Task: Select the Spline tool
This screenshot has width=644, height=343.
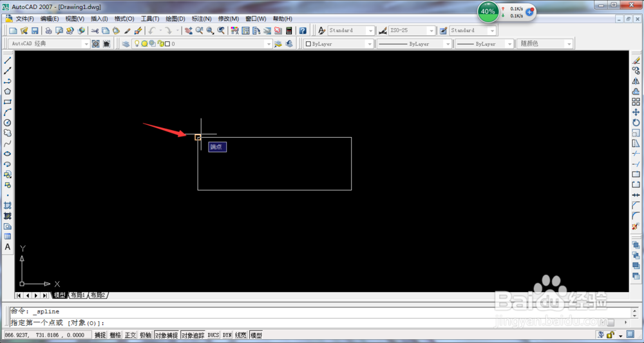Action: point(7,144)
